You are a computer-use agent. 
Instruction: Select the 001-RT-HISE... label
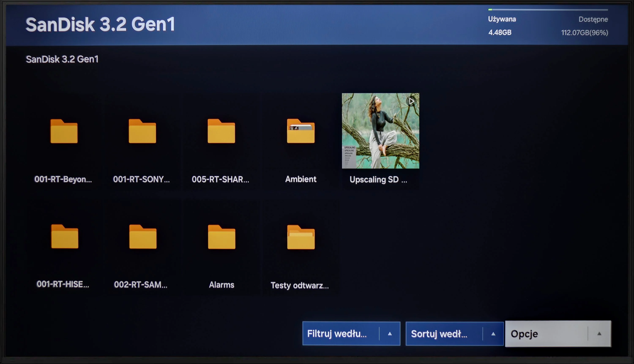pyautogui.click(x=63, y=284)
